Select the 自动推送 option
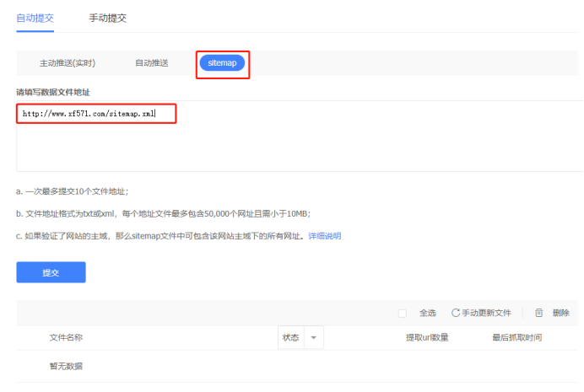 click(x=152, y=63)
